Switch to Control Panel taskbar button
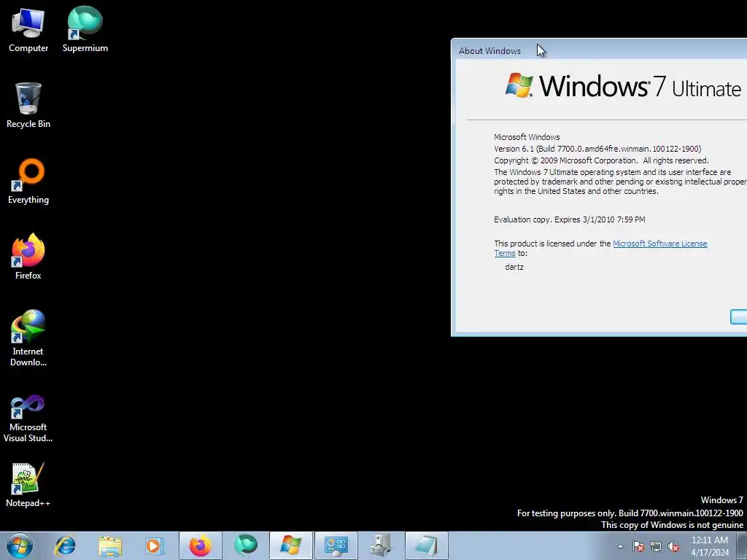The height and width of the screenshot is (560, 747). [x=336, y=545]
